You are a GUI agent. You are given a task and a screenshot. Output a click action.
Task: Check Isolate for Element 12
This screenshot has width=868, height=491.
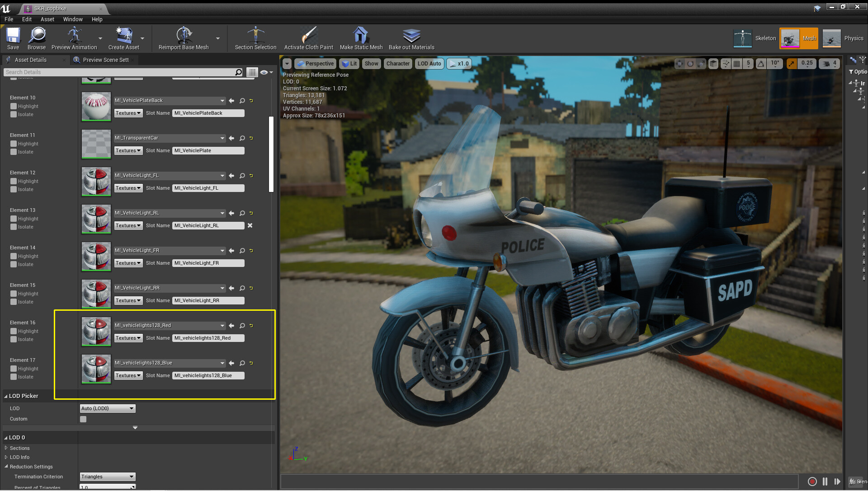click(14, 190)
